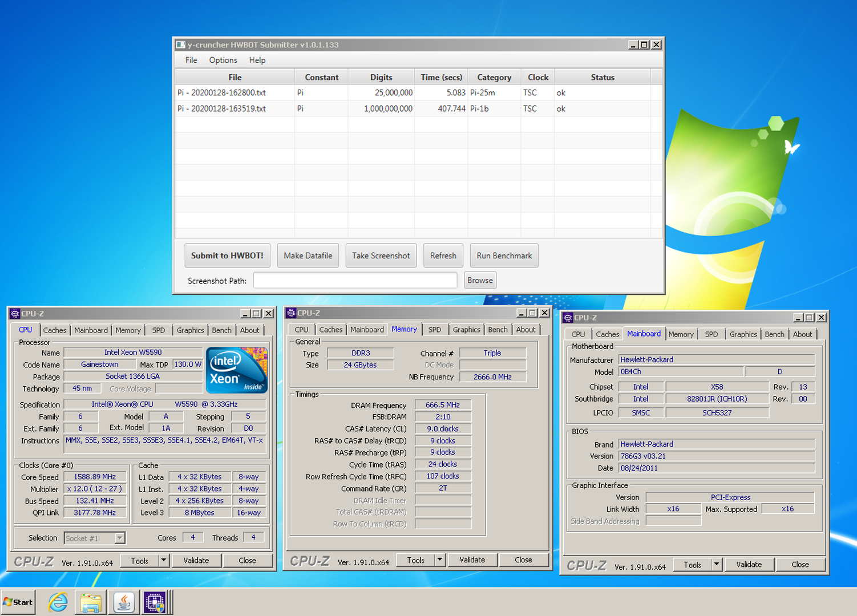Switch to SPD tab in left CPU-Z window
The image size is (857, 616).
(x=159, y=330)
